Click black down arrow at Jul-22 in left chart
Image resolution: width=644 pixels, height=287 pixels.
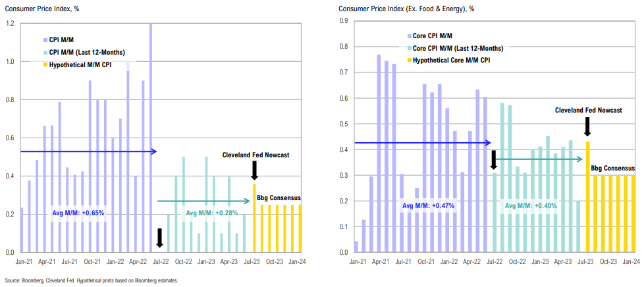159,238
